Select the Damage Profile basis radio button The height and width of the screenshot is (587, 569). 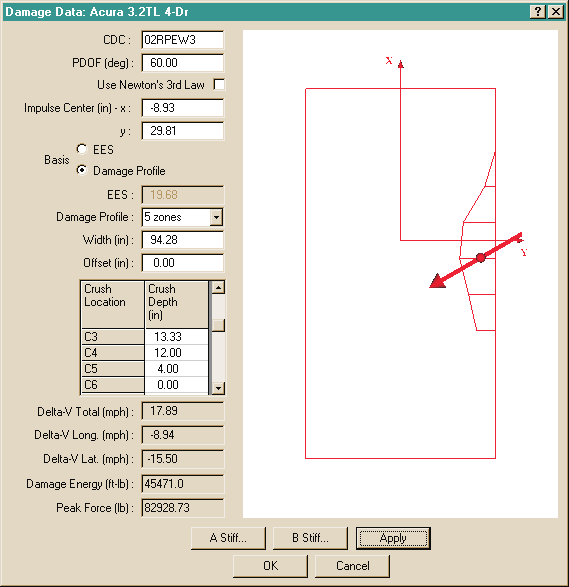click(82, 170)
